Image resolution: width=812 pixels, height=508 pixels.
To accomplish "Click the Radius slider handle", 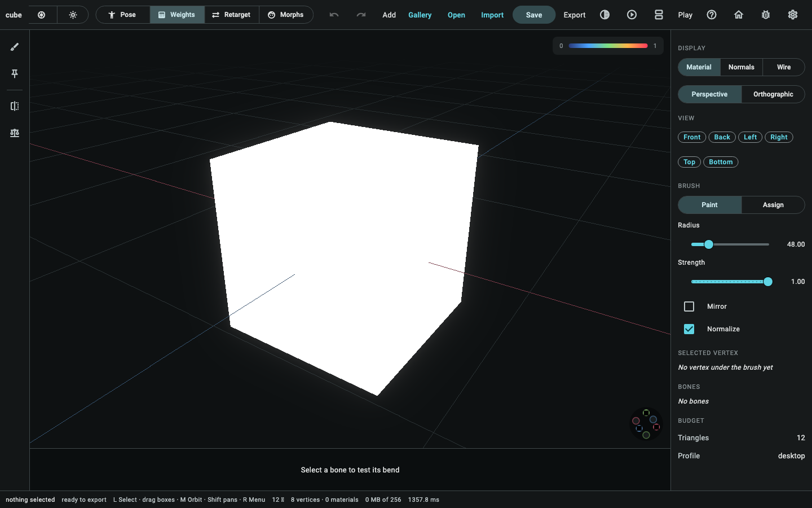I will coord(709,244).
